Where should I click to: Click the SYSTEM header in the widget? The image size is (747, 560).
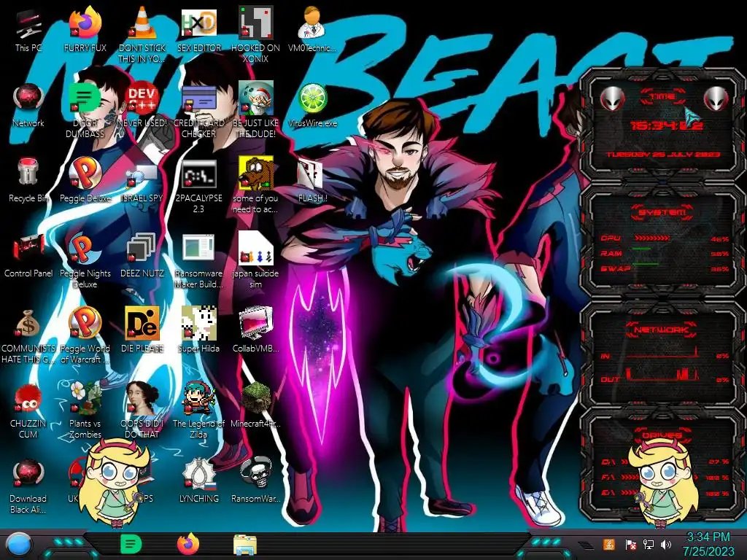click(662, 212)
